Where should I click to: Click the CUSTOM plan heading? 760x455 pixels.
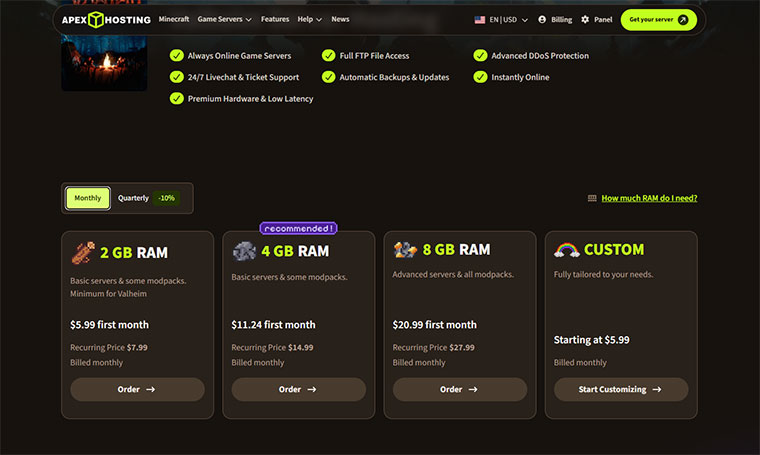pos(614,250)
